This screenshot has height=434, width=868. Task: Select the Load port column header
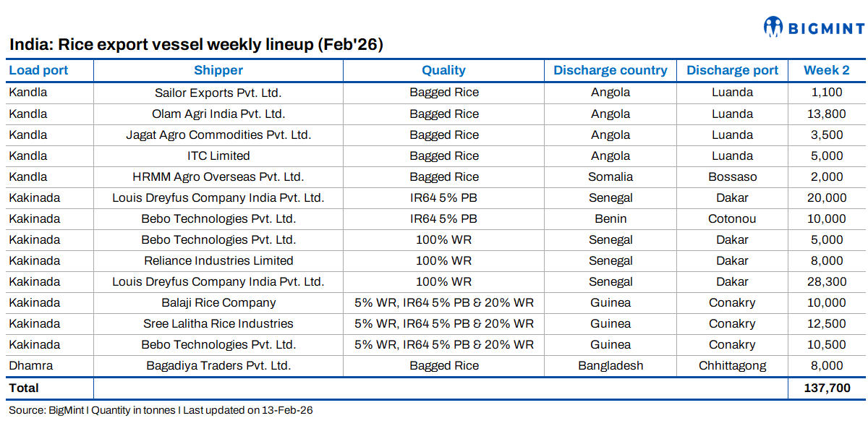pyautogui.click(x=38, y=70)
